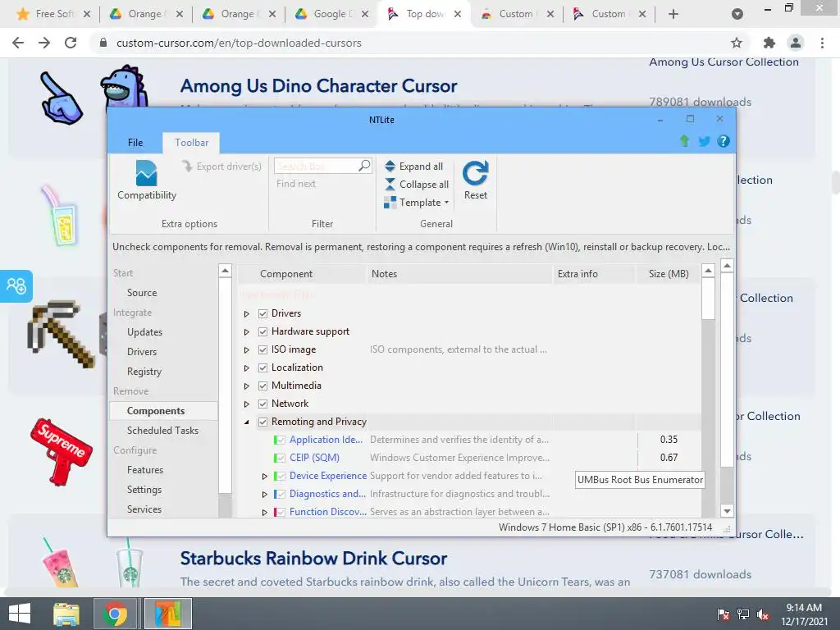Viewport: 840px width, 630px height.
Task: Open the Template dropdown
Action: point(417,203)
